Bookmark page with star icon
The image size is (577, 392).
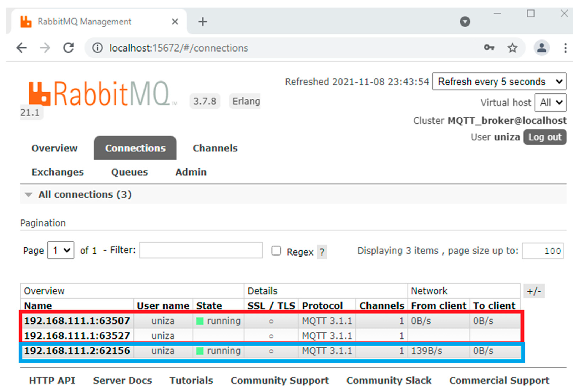click(512, 48)
